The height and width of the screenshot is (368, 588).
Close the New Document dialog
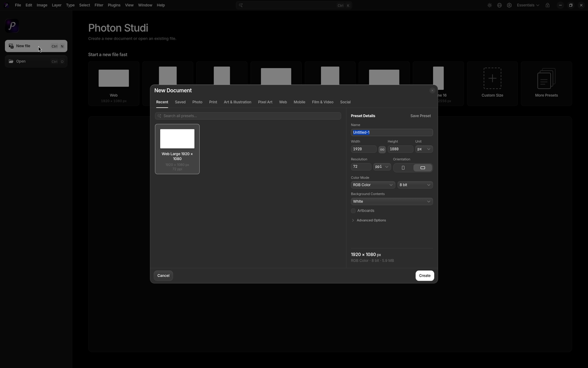pos(432,90)
